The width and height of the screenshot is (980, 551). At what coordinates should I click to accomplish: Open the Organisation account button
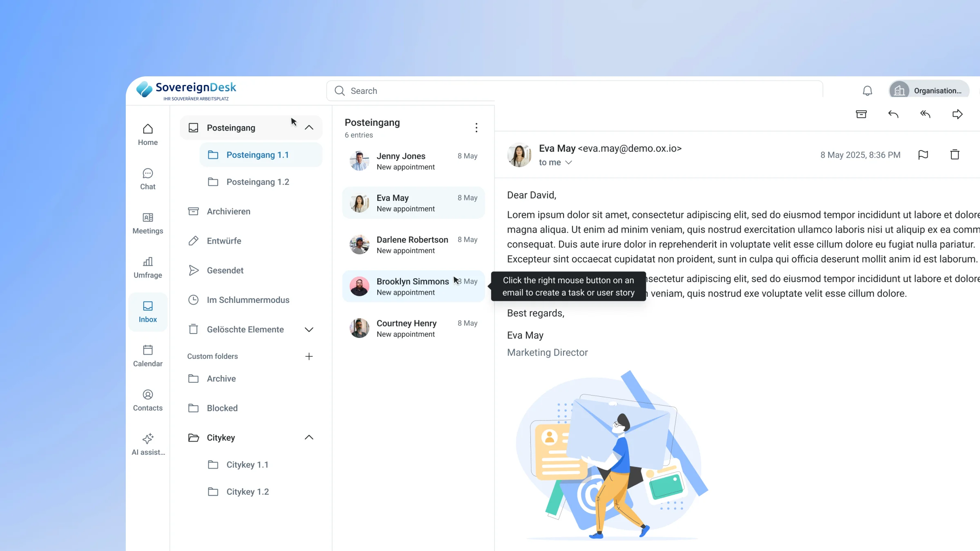(929, 91)
